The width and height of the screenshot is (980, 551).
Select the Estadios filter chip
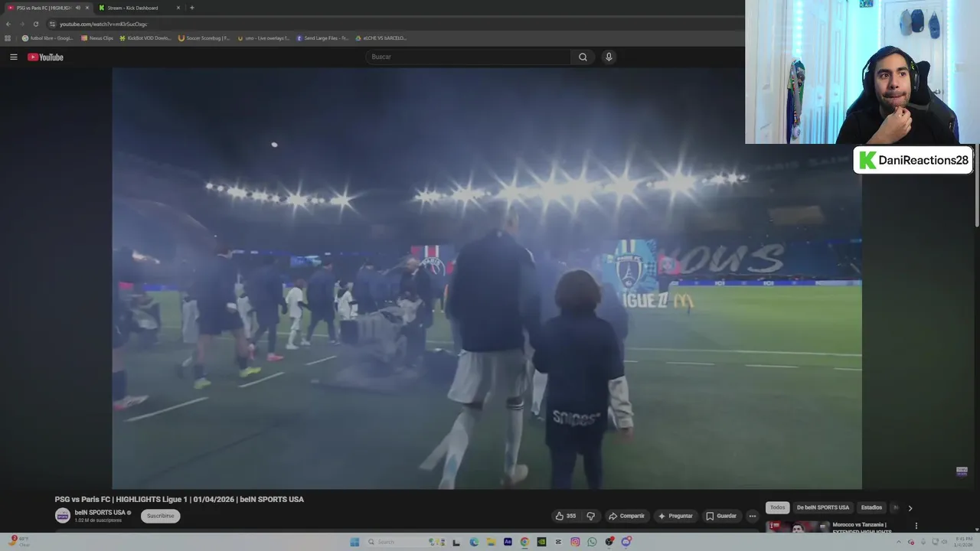pos(871,507)
